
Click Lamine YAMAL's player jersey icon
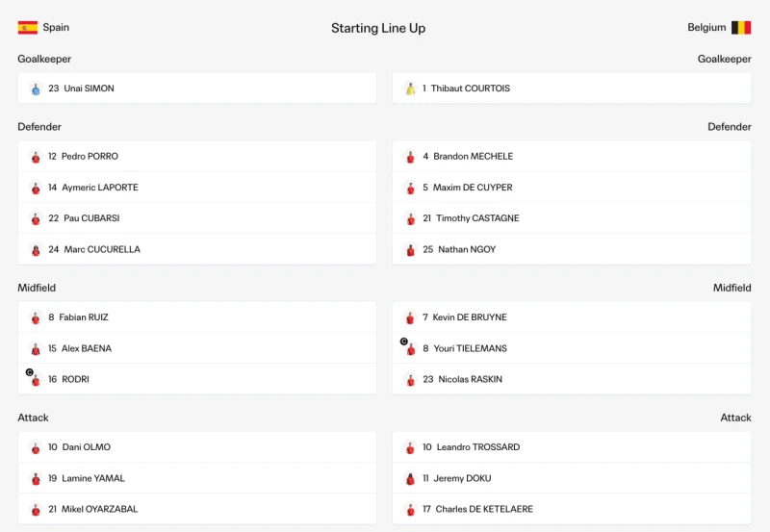[x=36, y=478]
